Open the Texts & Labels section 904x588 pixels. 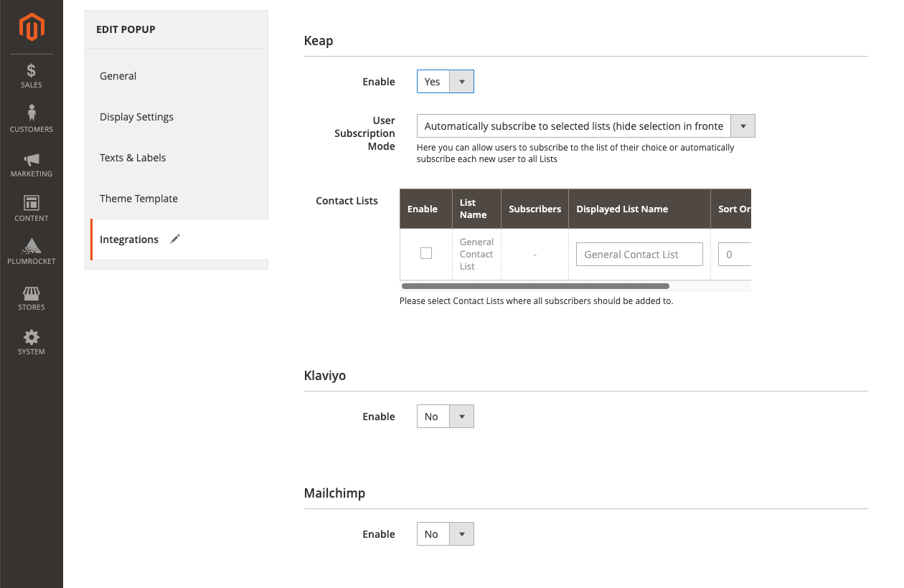pos(133,157)
